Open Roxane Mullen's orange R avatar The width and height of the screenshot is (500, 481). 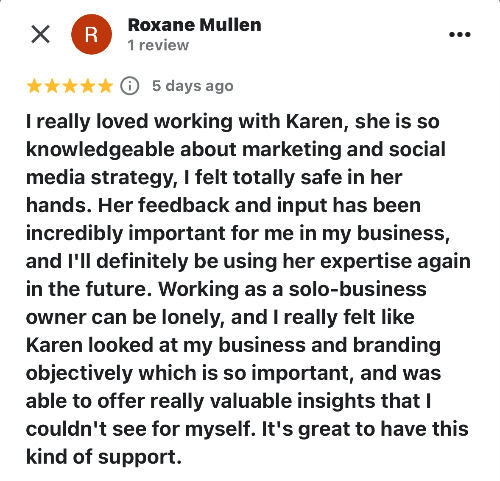pos(91,34)
